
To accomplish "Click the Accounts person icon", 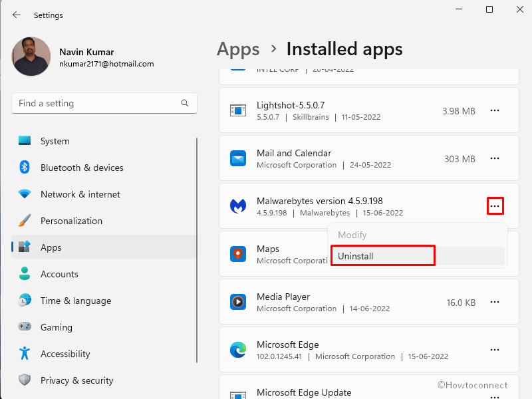I will [x=25, y=273].
